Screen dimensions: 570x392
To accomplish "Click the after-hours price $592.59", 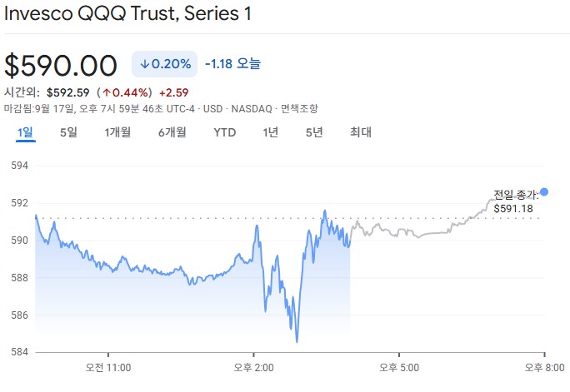I will coord(67,92).
